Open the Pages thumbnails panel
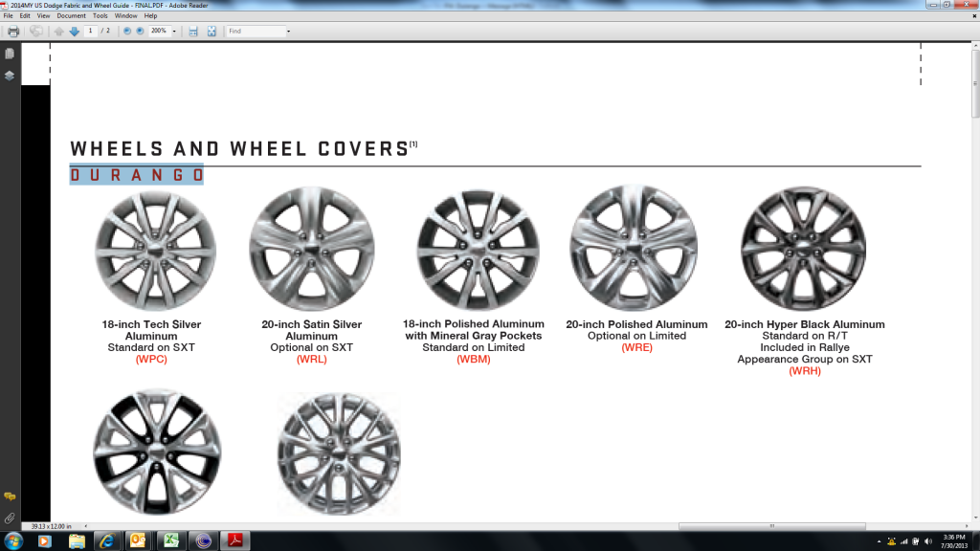 pos(10,55)
